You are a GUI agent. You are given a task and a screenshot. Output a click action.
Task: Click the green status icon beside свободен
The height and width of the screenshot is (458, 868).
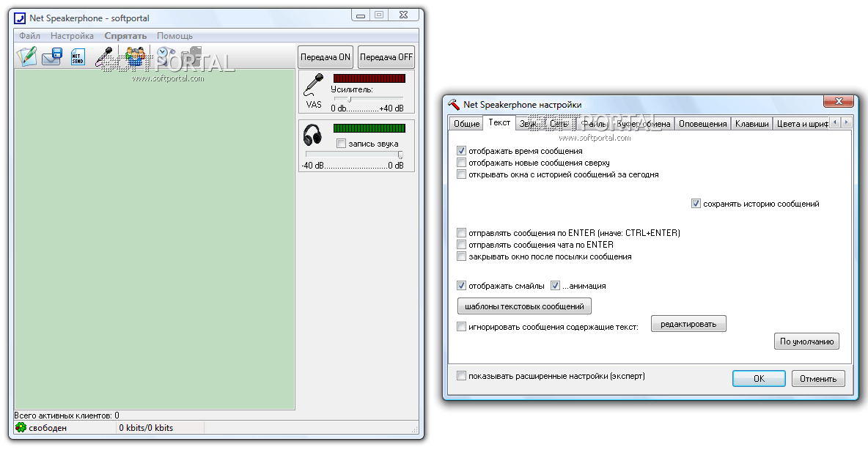(21, 427)
